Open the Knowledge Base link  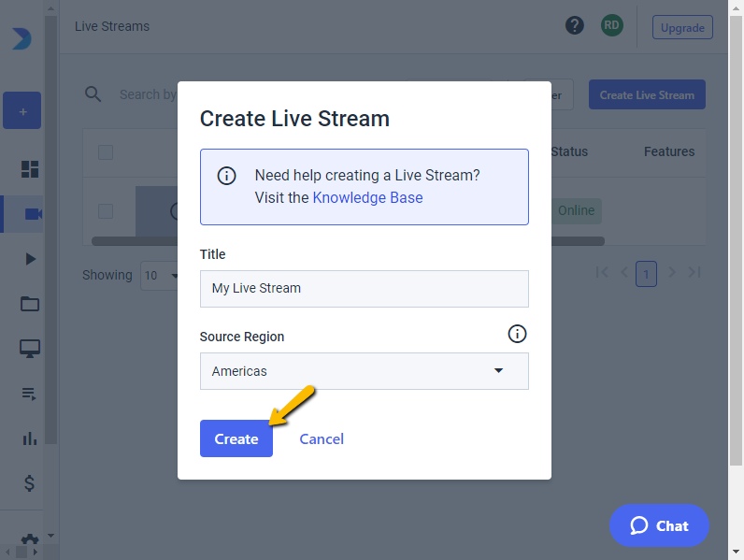coord(367,197)
